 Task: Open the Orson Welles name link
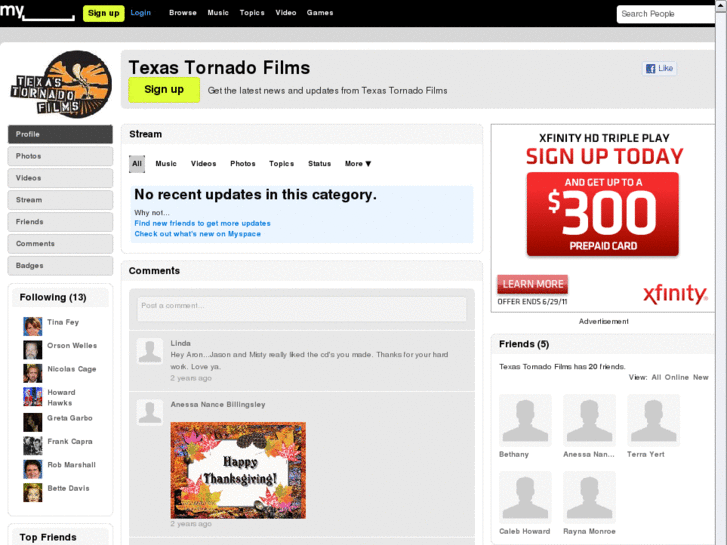tap(72, 346)
